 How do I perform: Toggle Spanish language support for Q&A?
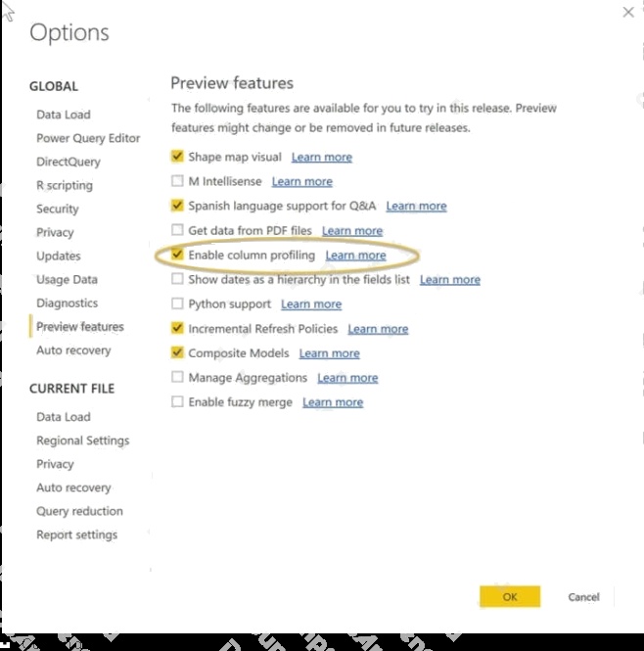coord(177,206)
